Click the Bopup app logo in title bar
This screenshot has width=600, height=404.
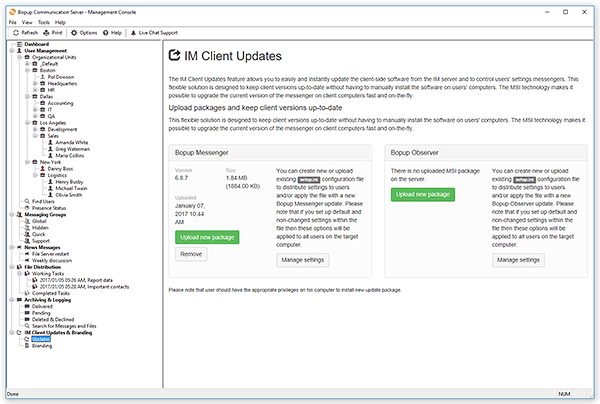pyautogui.click(x=13, y=12)
